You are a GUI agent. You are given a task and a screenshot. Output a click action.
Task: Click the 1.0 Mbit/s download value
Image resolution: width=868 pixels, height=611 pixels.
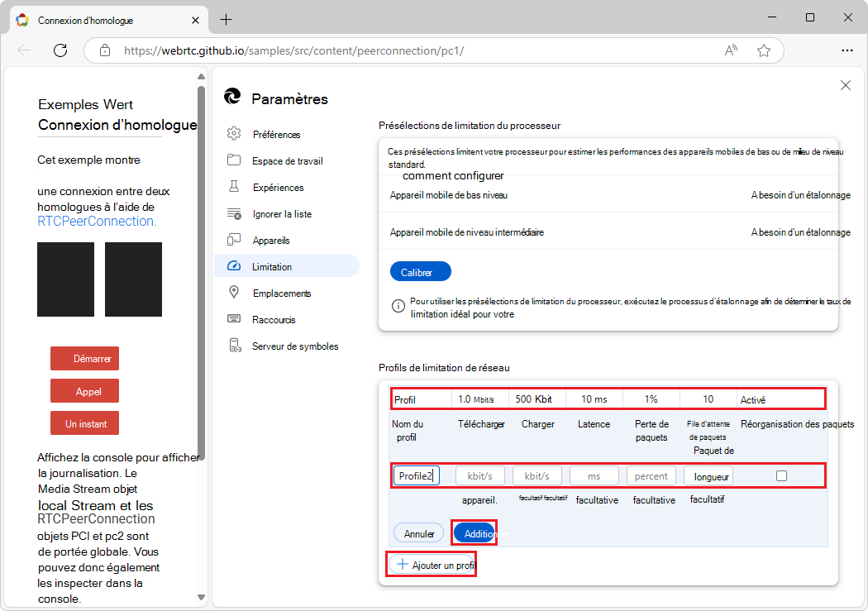(x=475, y=399)
